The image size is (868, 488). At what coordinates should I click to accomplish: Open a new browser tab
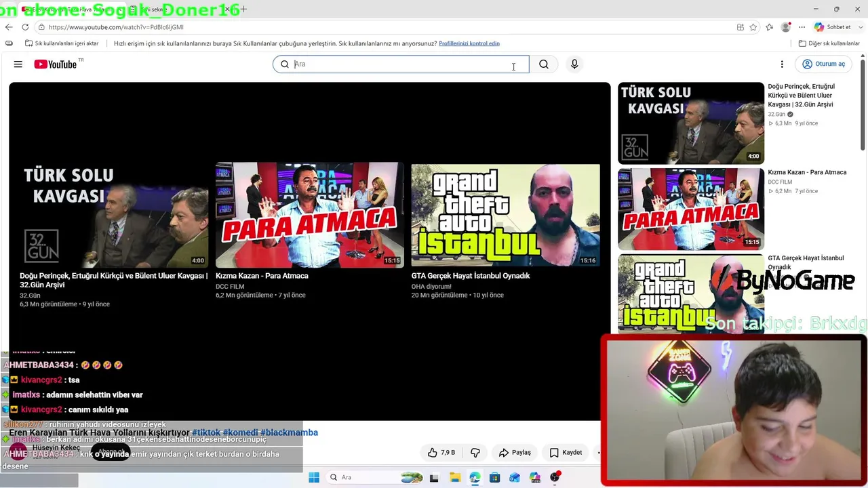[x=243, y=9]
